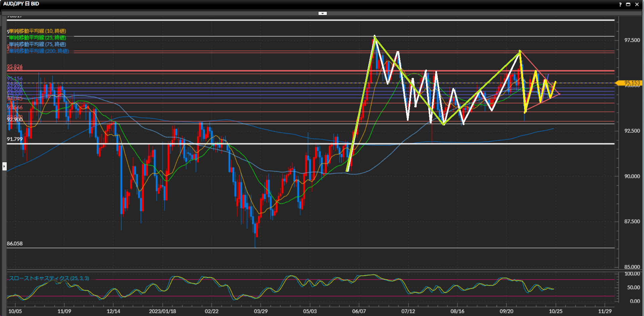Select the 単純移動平均線 (75, 終値) indicator label

coord(38,44)
